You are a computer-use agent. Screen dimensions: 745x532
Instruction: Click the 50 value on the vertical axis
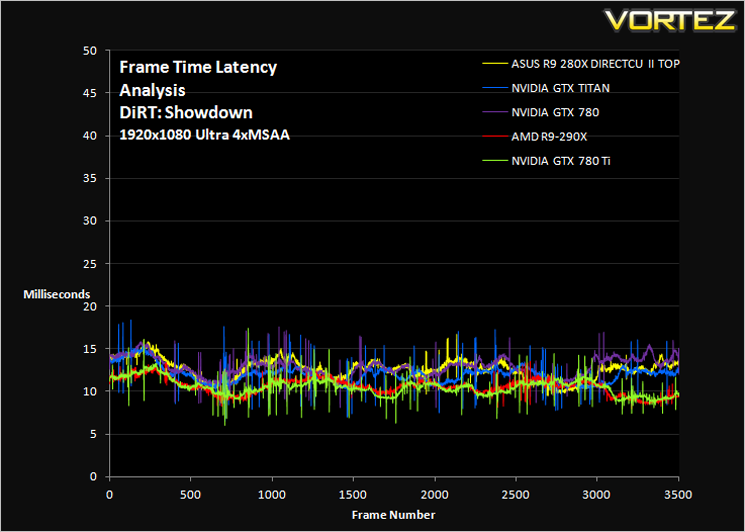tap(90, 50)
